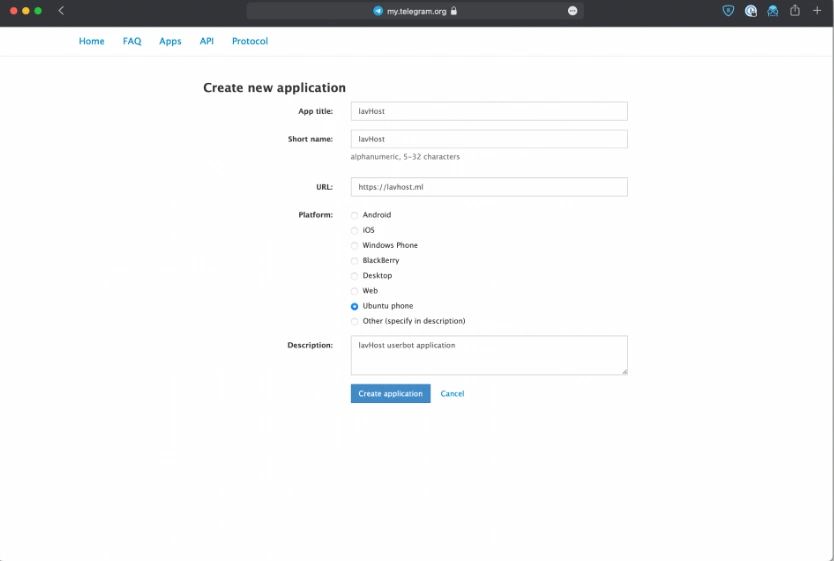Go to the Protocol page
Viewport: 834px width, 561px height.
point(250,41)
